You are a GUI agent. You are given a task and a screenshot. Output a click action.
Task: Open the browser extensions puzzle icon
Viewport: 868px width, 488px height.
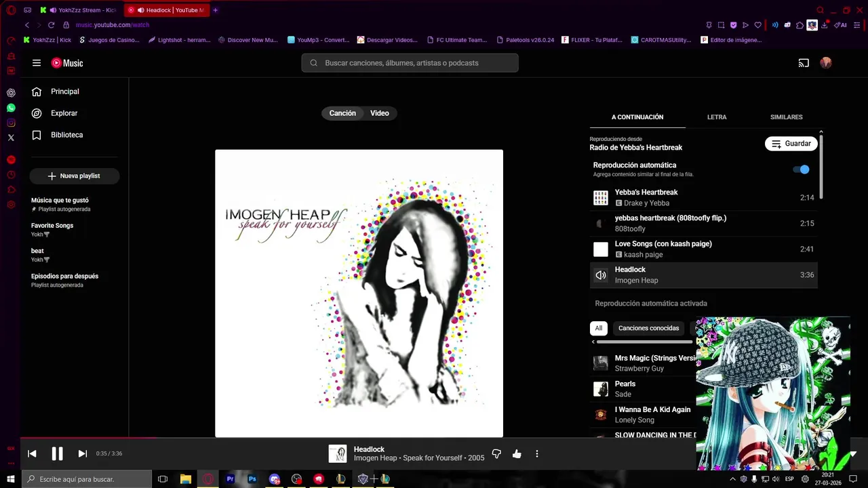pos(800,25)
